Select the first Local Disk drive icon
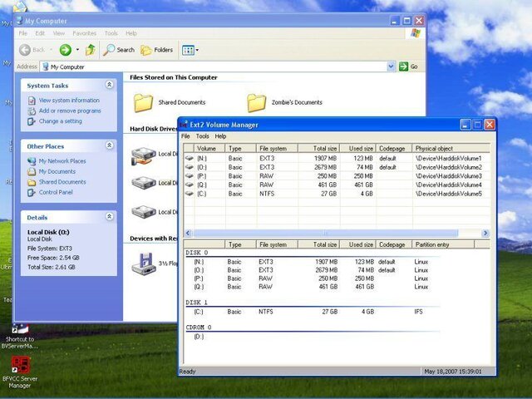Viewport: 532px width, 399px height. 144,156
